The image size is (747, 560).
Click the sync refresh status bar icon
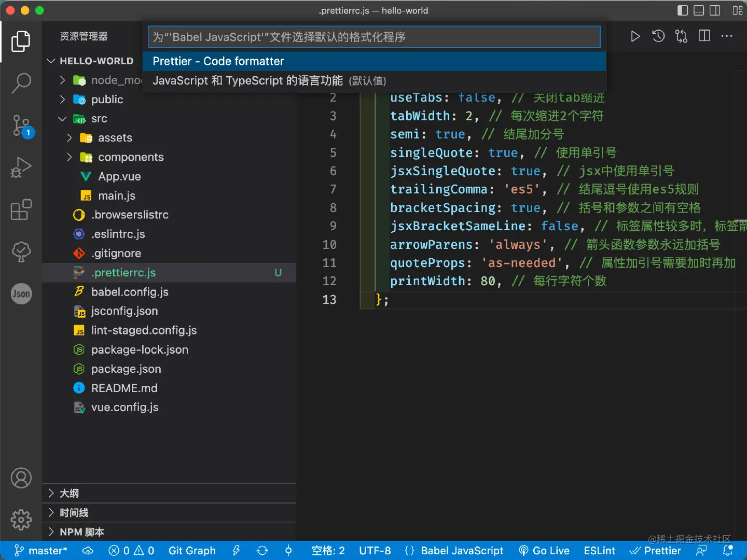262,551
